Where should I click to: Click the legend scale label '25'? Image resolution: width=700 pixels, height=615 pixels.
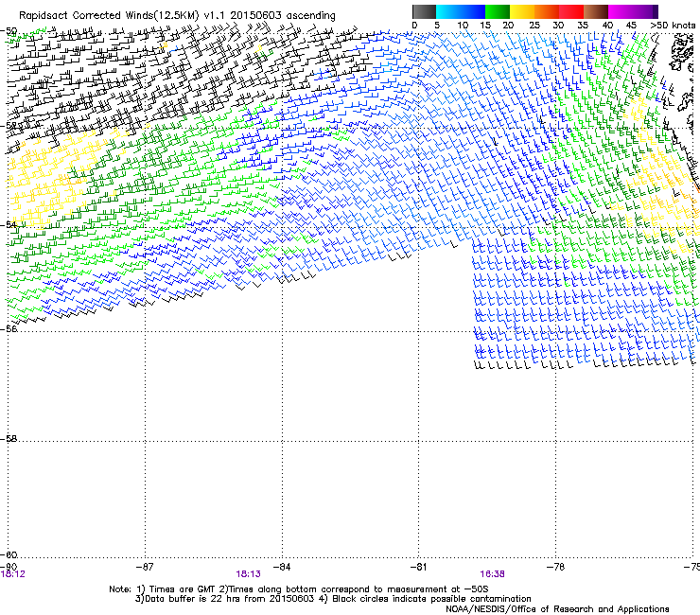(x=534, y=26)
